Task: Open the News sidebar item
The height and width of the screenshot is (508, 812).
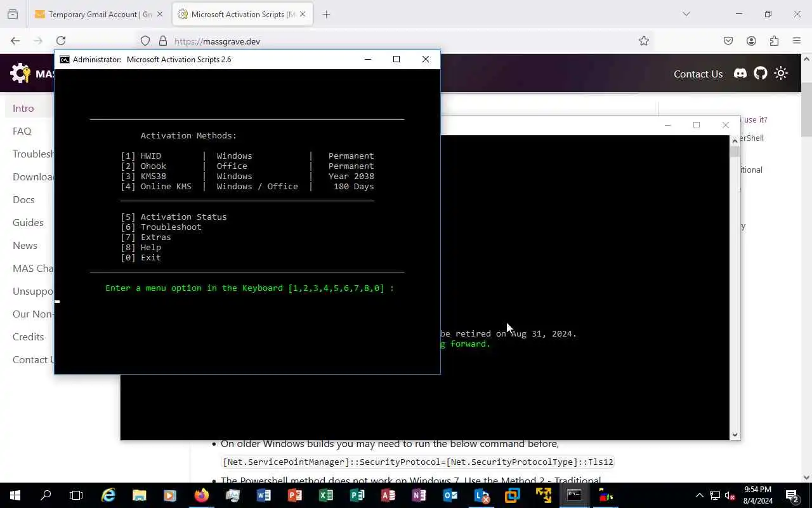Action: point(25,245)
